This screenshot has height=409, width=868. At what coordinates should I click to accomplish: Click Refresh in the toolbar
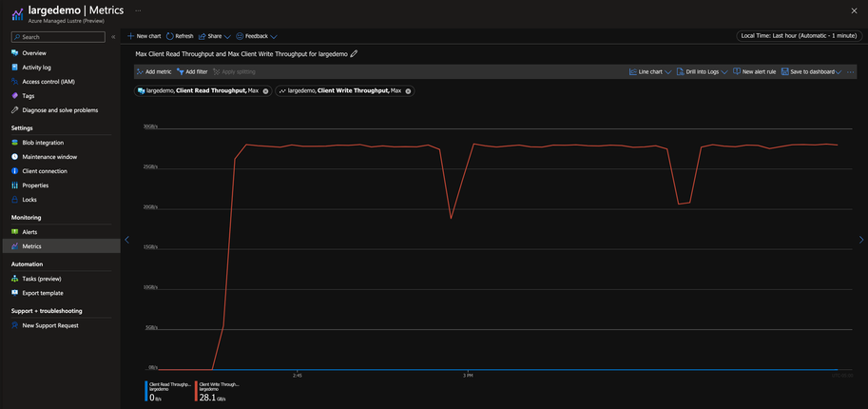pos(180,36)
